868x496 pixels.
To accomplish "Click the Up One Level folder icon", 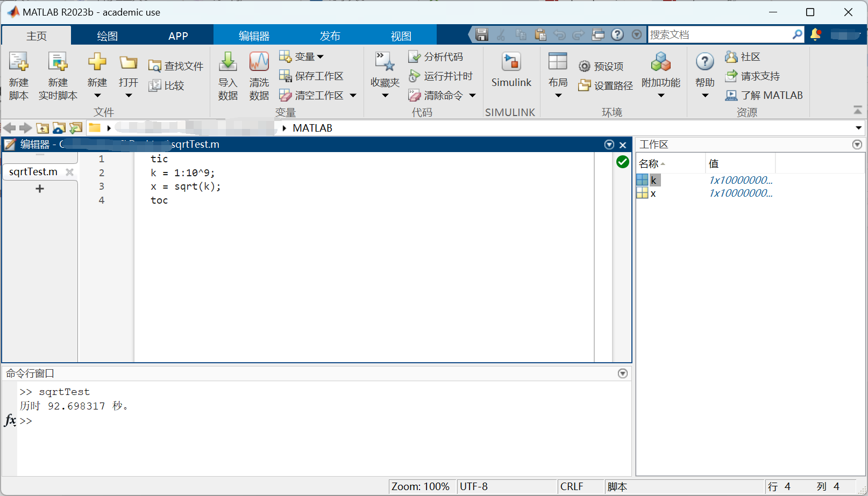I will pos(42,128).
